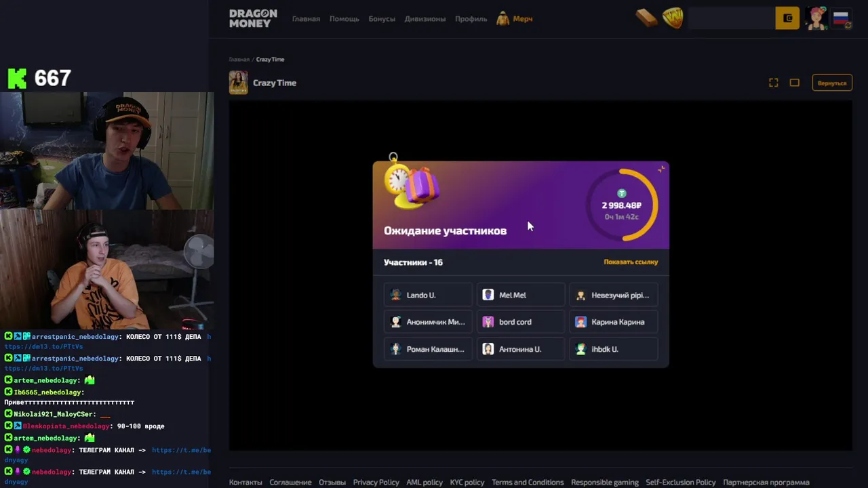
Task: Open the Главная menu item
Action: click(x=306, y=19)
